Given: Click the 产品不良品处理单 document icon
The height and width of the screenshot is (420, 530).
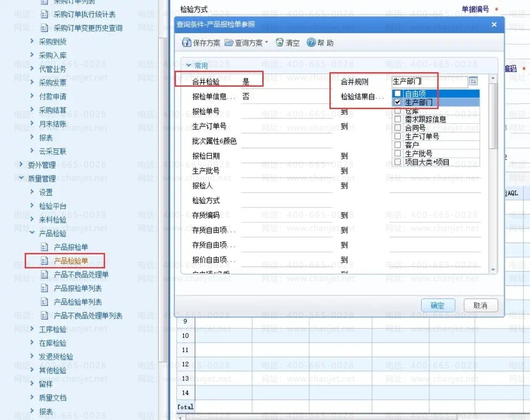Looking at the screenshot, I should [44, 275].
